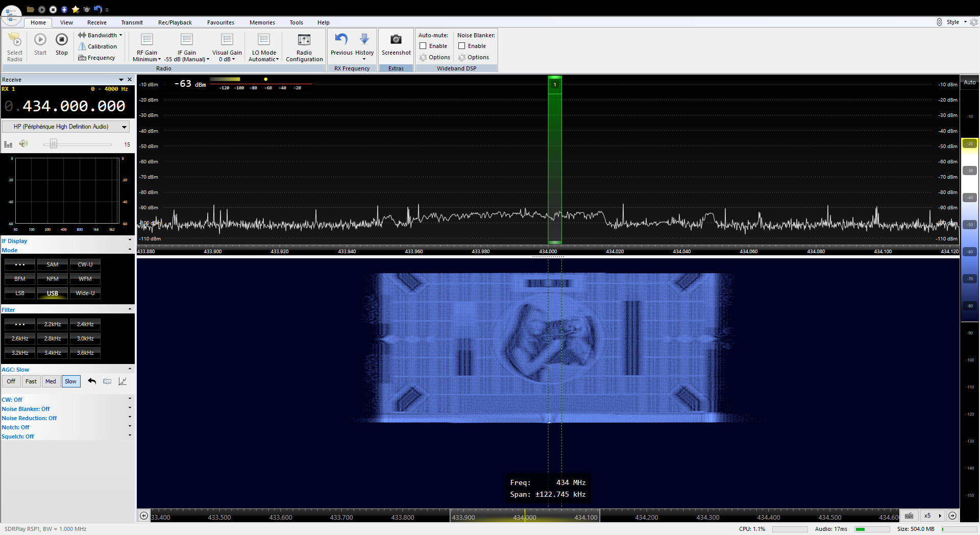Open the Tools ribbon tab
This screenshot has width=980, height=535.
click(296, 22)
